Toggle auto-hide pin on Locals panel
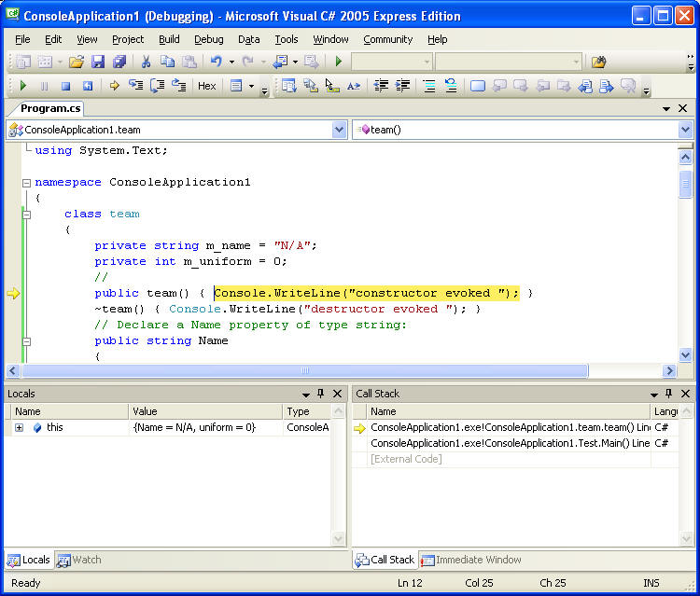Screen dimensions: 700x596 (x=320, y=394)
